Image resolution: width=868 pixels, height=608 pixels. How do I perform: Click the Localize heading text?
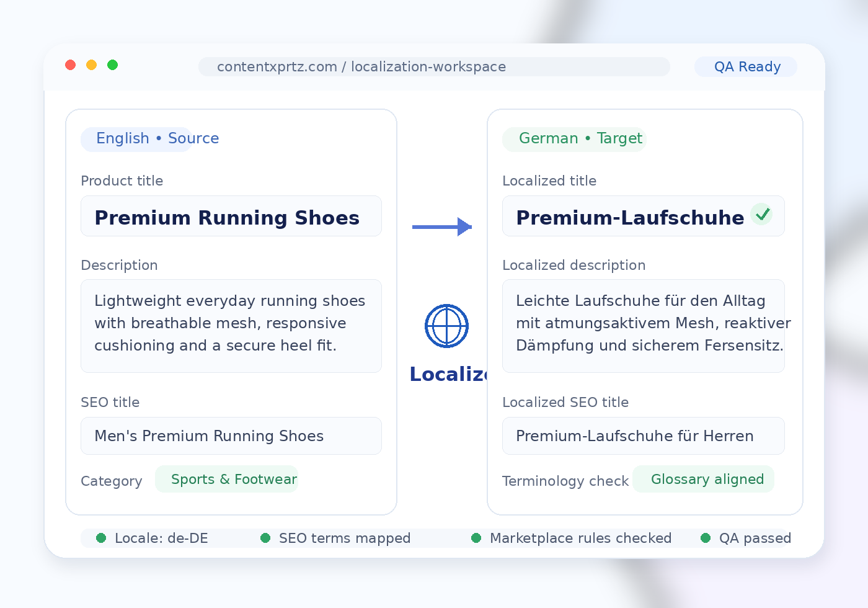449,374
